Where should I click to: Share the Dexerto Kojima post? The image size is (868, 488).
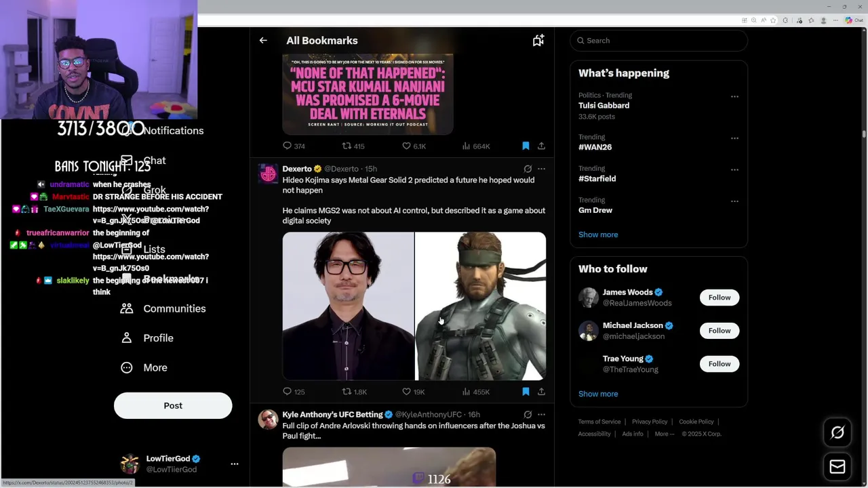[x=541, y=391]
